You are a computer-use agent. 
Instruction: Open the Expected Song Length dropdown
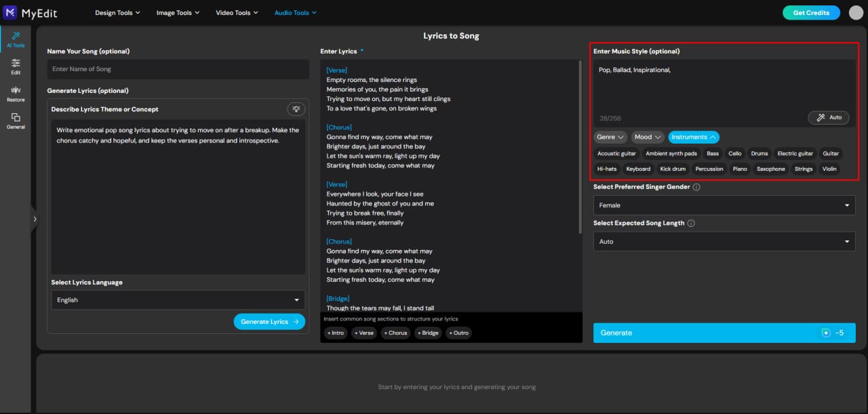click(724, 241)
